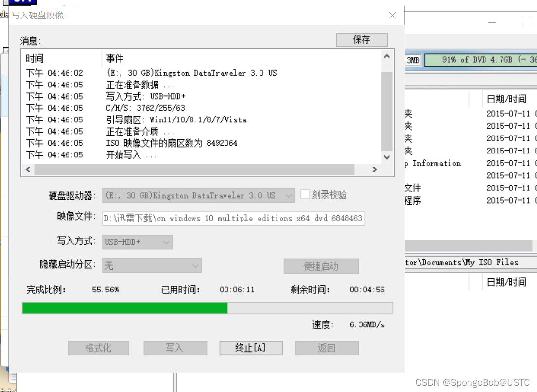Click the greyed-out 写入 button
The width and height of the screenshot is (537, 392).
(x=175, y=348)
